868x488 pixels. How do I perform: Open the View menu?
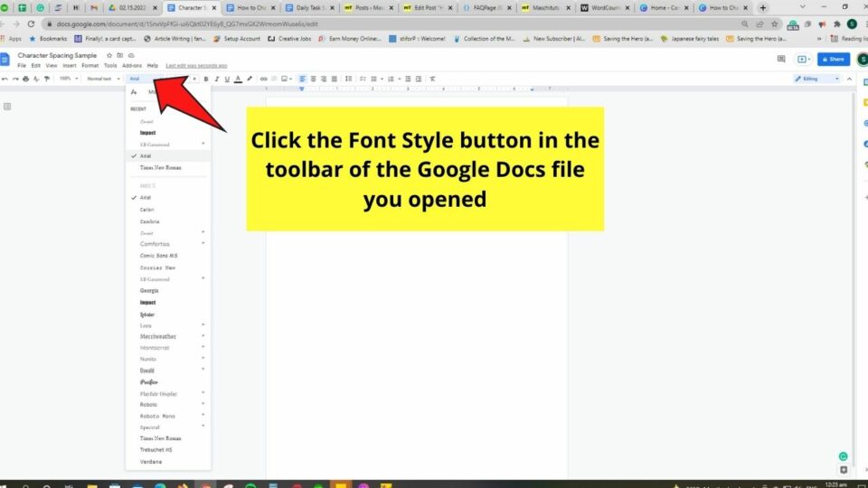(51, 66)
